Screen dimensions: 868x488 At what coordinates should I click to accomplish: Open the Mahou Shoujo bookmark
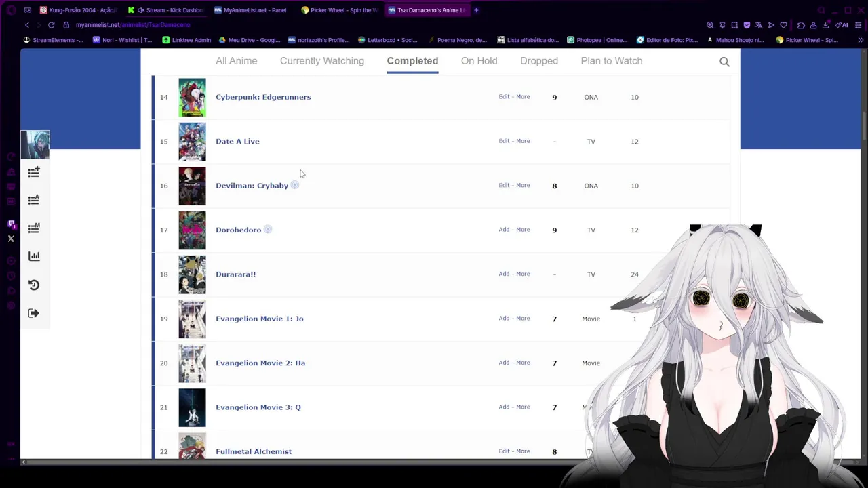[x=735, y=40]
